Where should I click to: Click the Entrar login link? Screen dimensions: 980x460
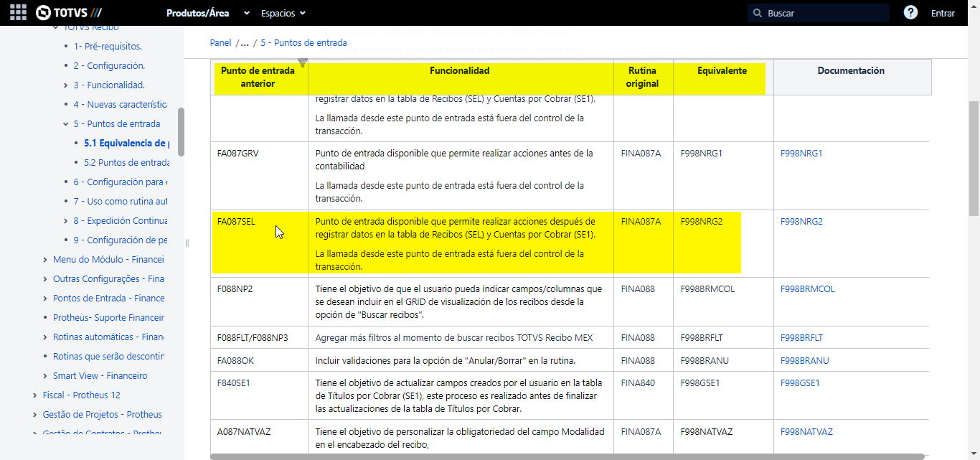click(943, 13)
